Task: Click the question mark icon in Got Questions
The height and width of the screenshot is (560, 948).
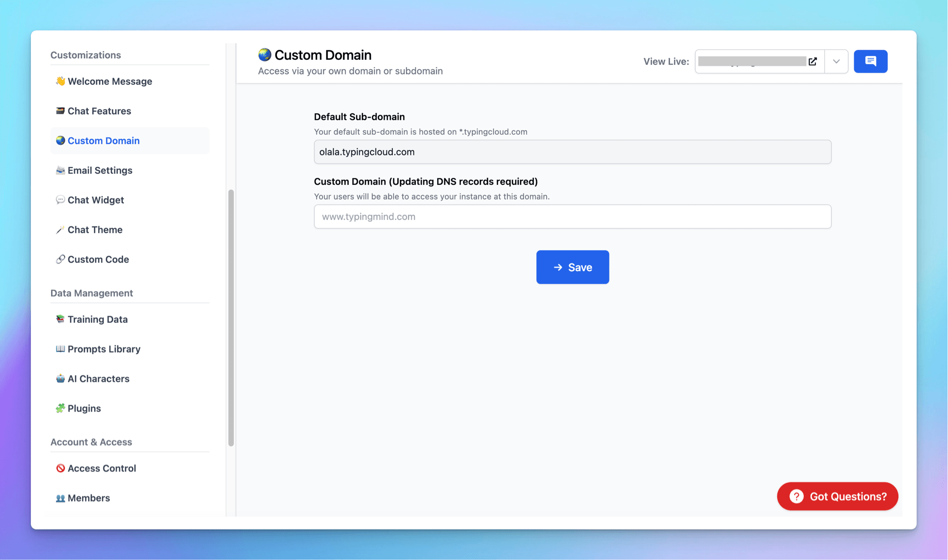Action: (x=796, y=496)
